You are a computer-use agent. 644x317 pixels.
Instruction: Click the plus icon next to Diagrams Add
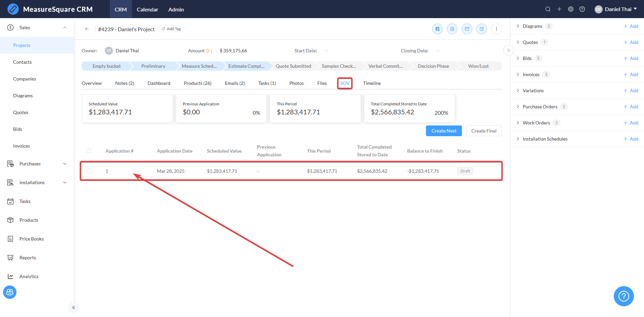click(x=626, y=26)
